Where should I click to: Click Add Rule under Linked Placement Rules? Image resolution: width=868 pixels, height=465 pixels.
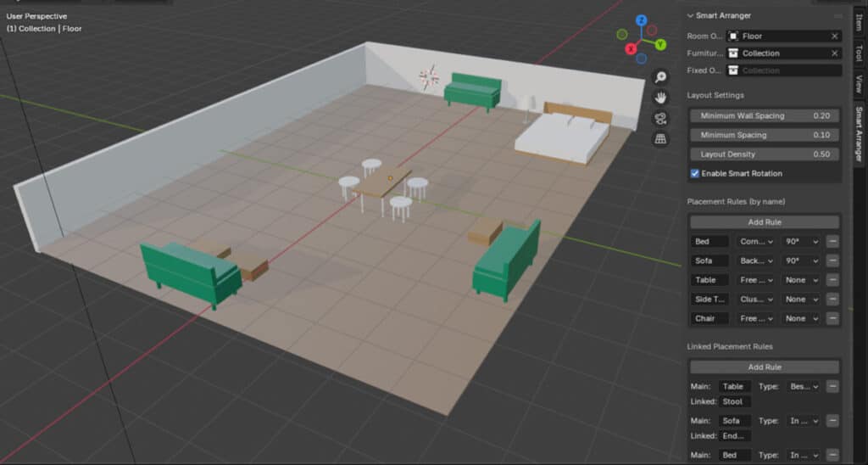pos(765,367)
